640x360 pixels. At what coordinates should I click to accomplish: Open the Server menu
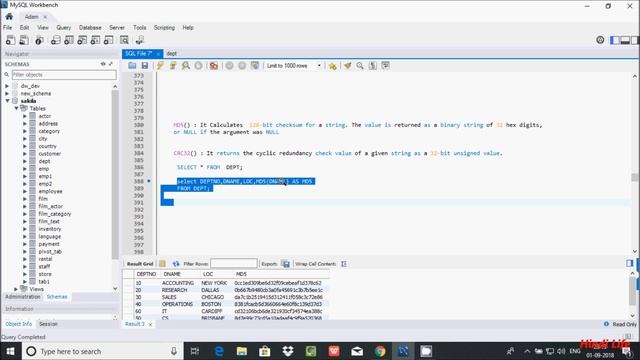click(x=117, y=28)
